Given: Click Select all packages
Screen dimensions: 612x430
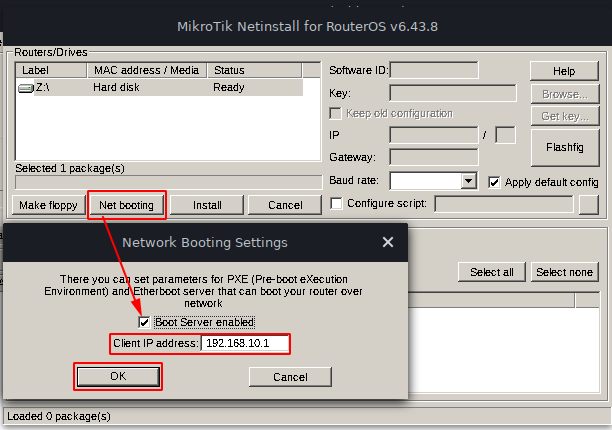Looking at the screenshot, I should click(492, 272).
